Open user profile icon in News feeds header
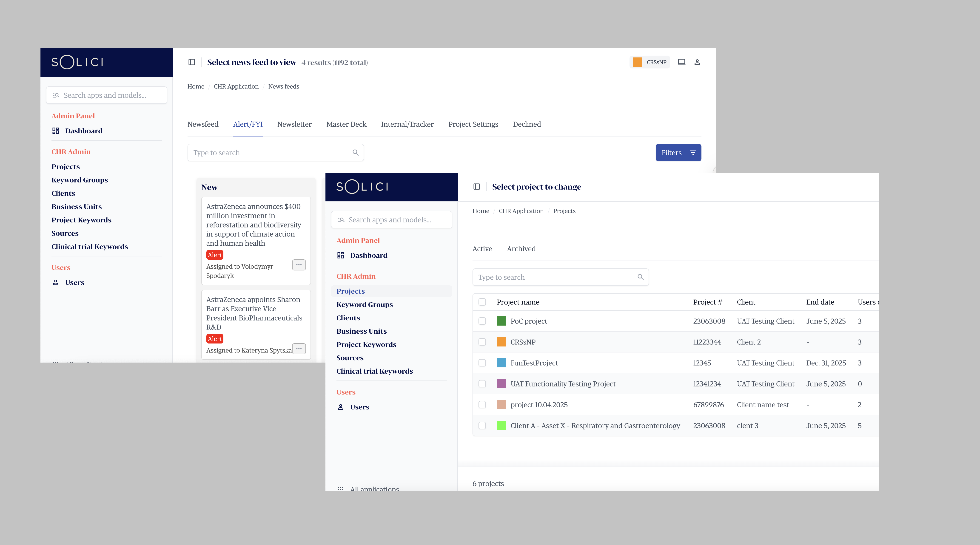Screen dimensions: 980x545 (697, 62)
